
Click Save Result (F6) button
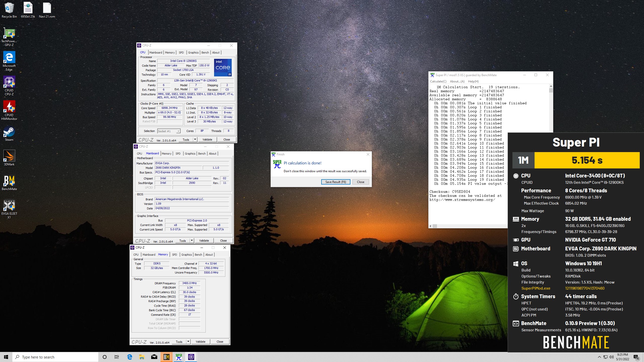pyautogui.click(x=336, y=182)
